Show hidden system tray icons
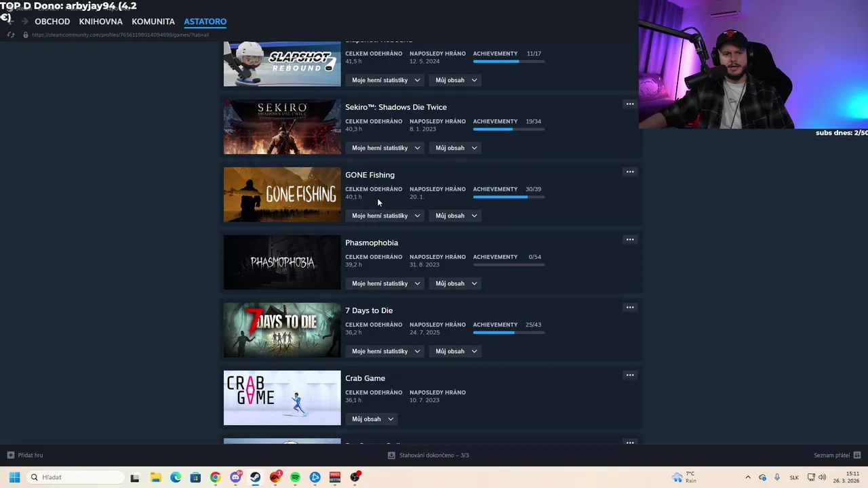 [748, 477]
